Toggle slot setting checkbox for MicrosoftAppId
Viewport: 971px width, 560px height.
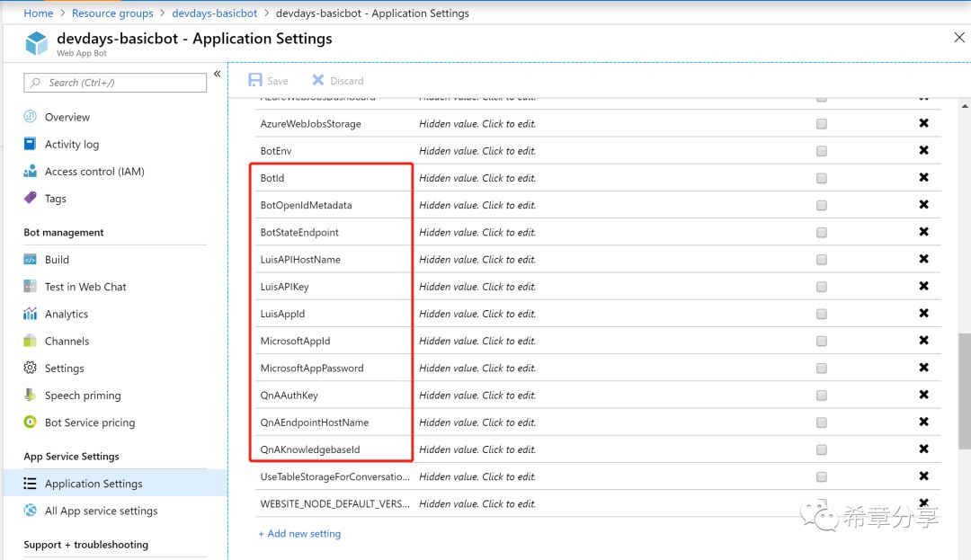click(821, 341)
